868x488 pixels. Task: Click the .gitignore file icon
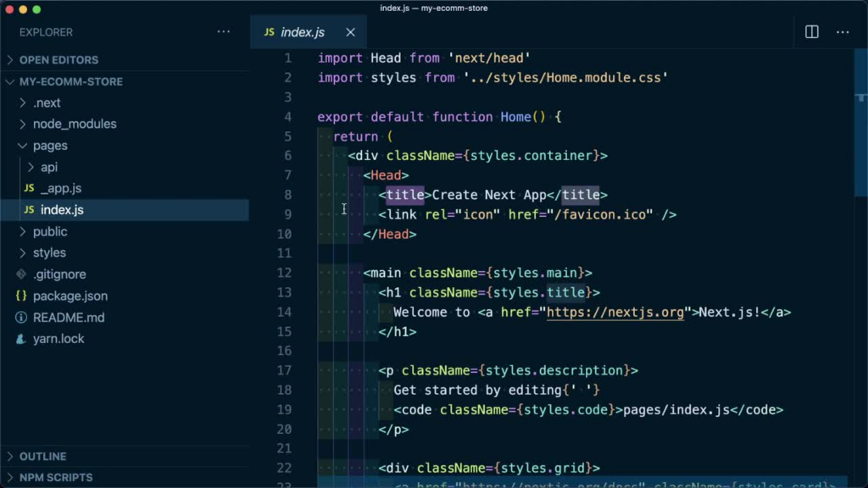coord(21,274)
